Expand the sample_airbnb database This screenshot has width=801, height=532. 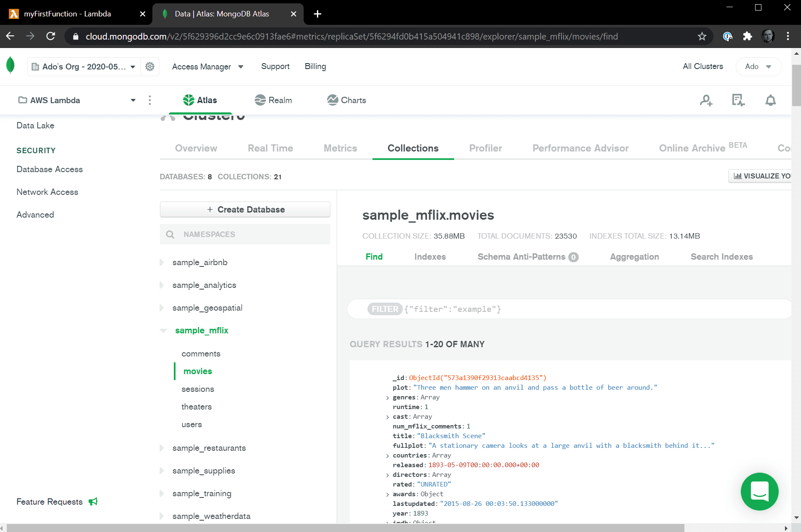(x=162, y=263)
